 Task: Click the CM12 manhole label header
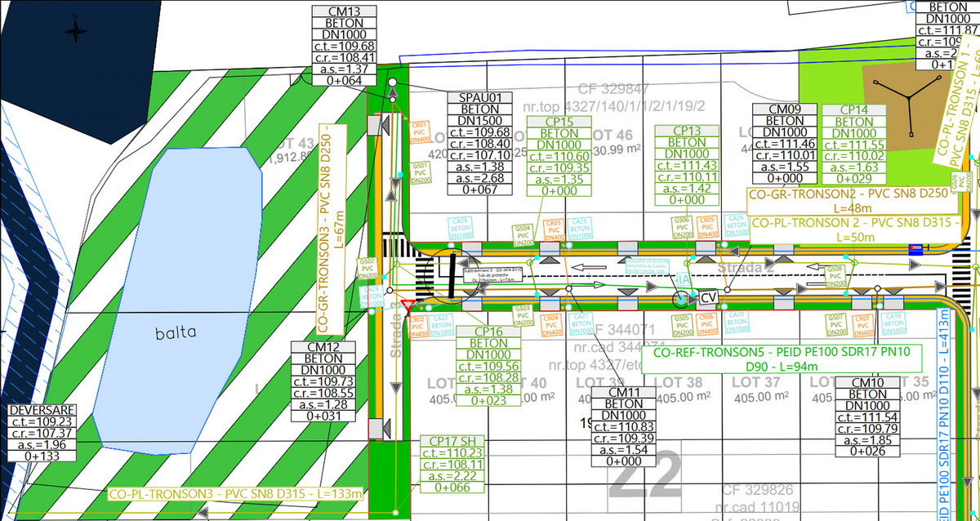[323, 347]
